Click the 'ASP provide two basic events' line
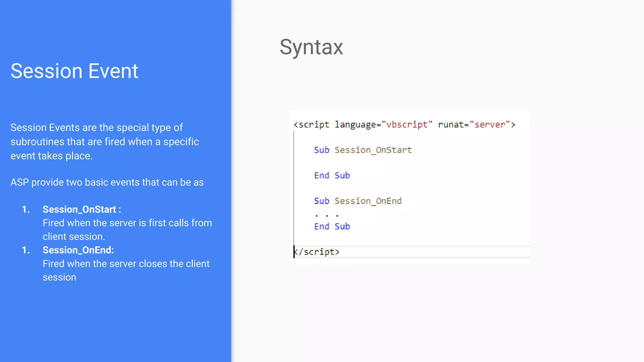 point(107,182)
